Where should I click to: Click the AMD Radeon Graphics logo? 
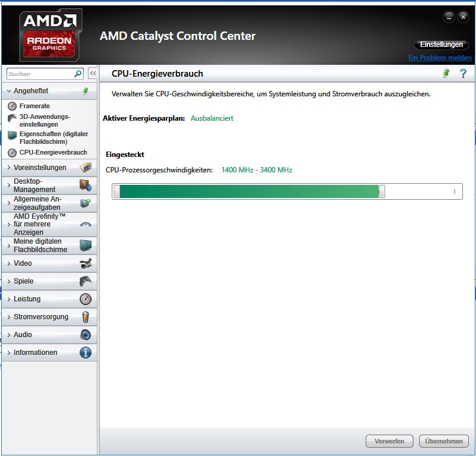click(x=51, y=34)
